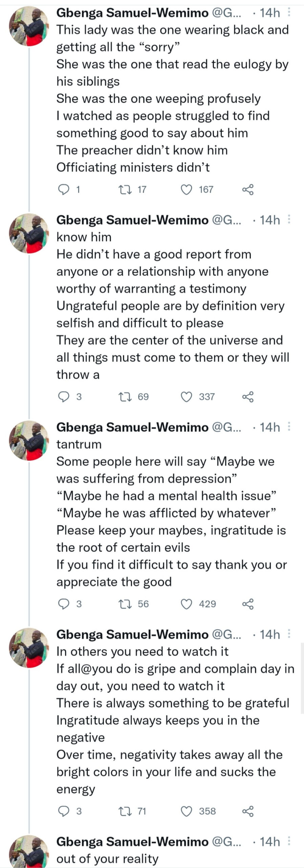Reply to the tweet starting with "tantrum"

[x=64, y=604]
